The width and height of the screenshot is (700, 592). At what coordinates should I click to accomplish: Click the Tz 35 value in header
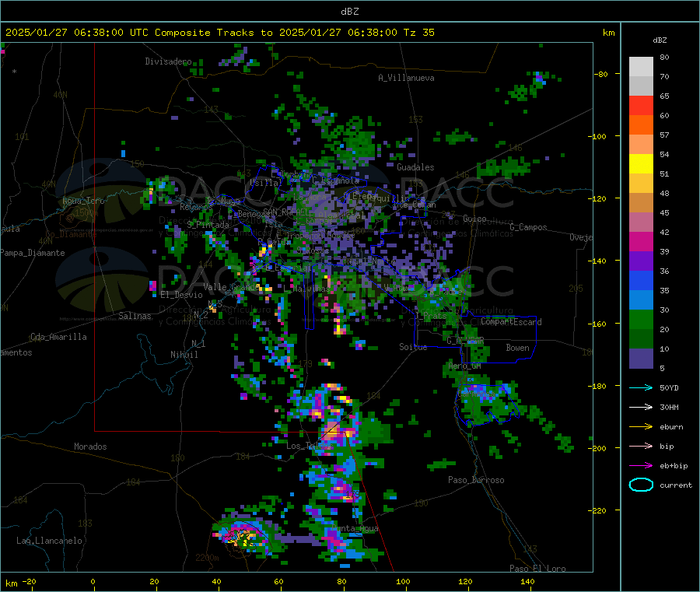pos(418,33)
